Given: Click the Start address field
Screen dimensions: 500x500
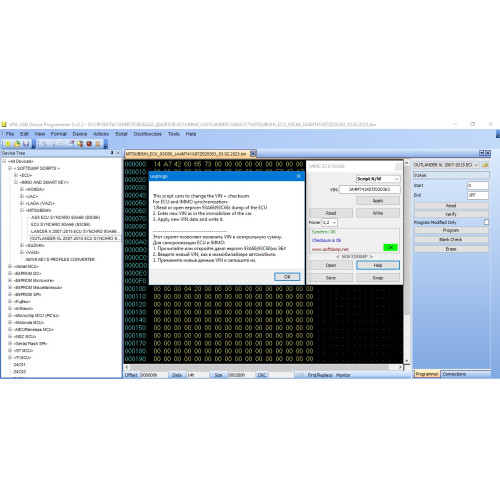Looking at the screenshot, I should pyautogui.click(x=478, y=185).
